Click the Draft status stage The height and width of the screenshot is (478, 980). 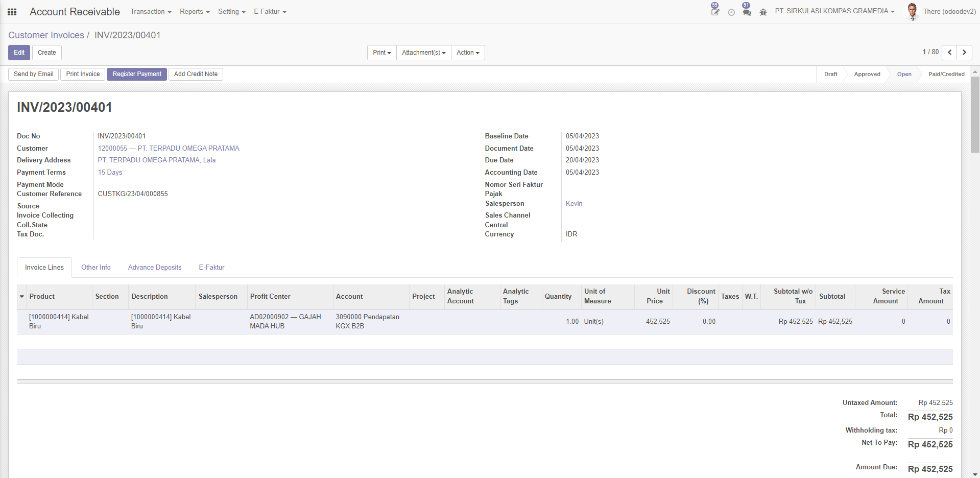pyautogui.click(x=830, y=74)
